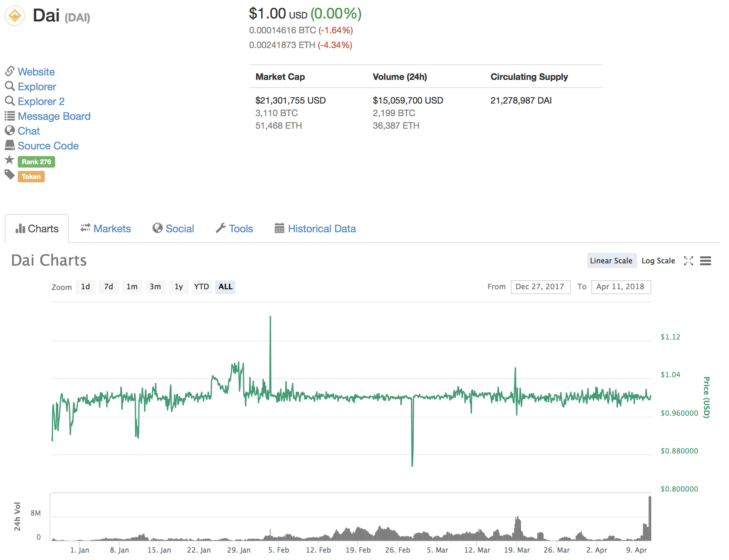Click the Volume (24h) column header
The width and height of the screenshot is (729, 560).
coord(400,77)
